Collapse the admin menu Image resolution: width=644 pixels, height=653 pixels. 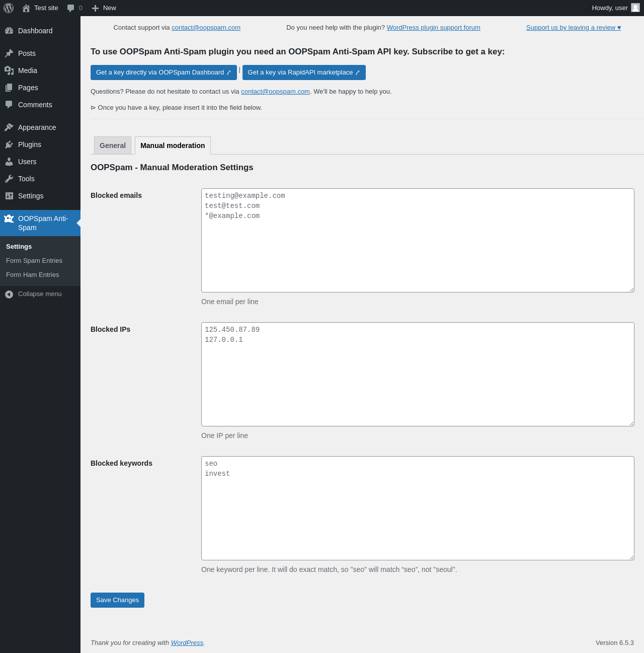tap(40, 294)
